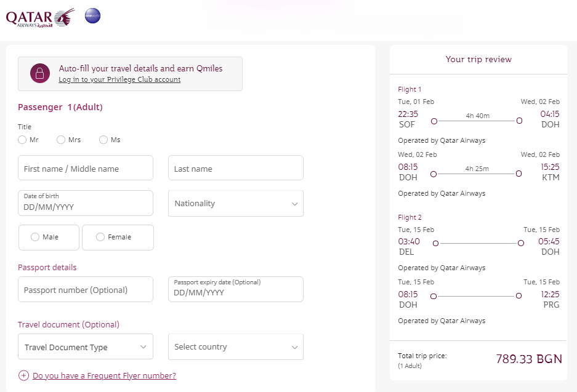
Task: Click the Travel document (Optional) heading
Action: click(x=68, y=325)
